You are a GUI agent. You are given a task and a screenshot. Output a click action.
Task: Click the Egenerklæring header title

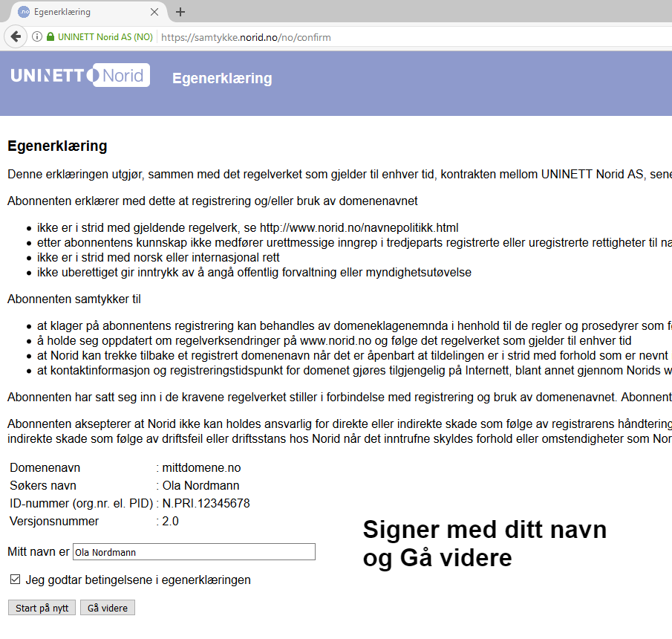pyautogui.click(x=222, y=78)
